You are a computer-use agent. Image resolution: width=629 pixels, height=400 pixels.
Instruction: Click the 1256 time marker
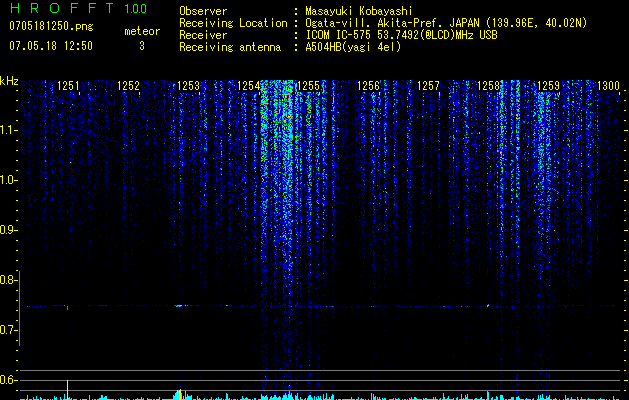click(x=368, y=85)
